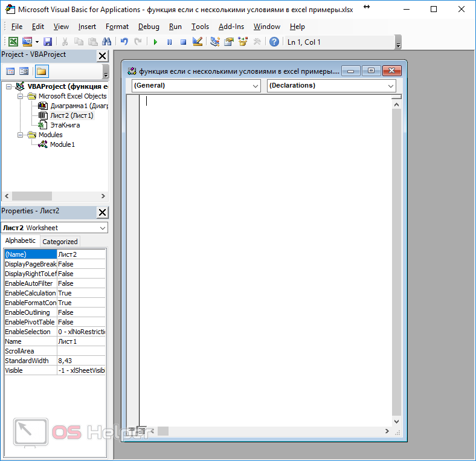Viewport: 476px width, 461px height.
Task: Click View Object icon in Project panel
Action: click(x=24, y=72)
